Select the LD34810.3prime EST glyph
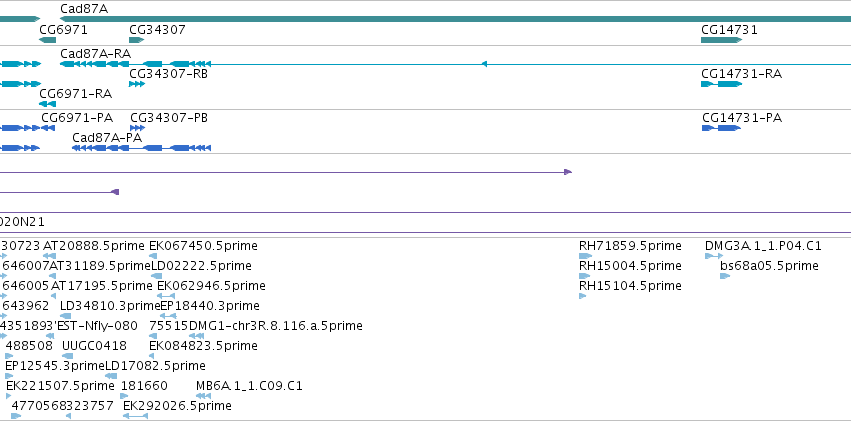Image resolution: width=851 pixels, height=421 pixels. pyautogui.click(x=66, y=316)
